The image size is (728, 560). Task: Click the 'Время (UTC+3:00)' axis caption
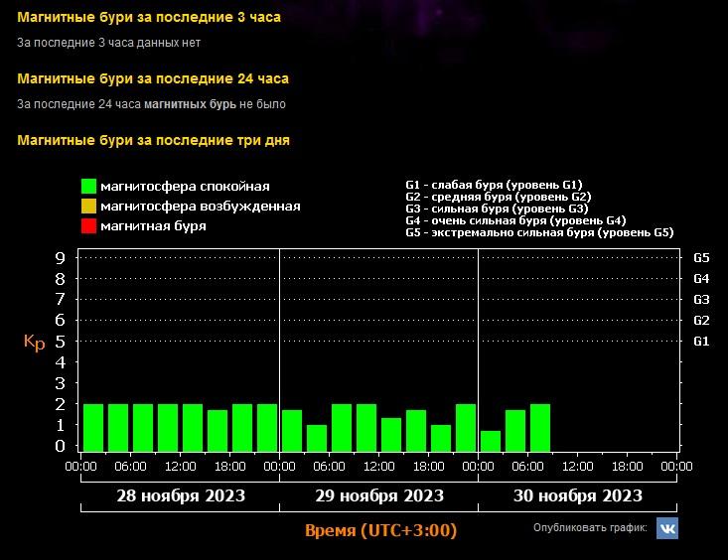(380, 530)
